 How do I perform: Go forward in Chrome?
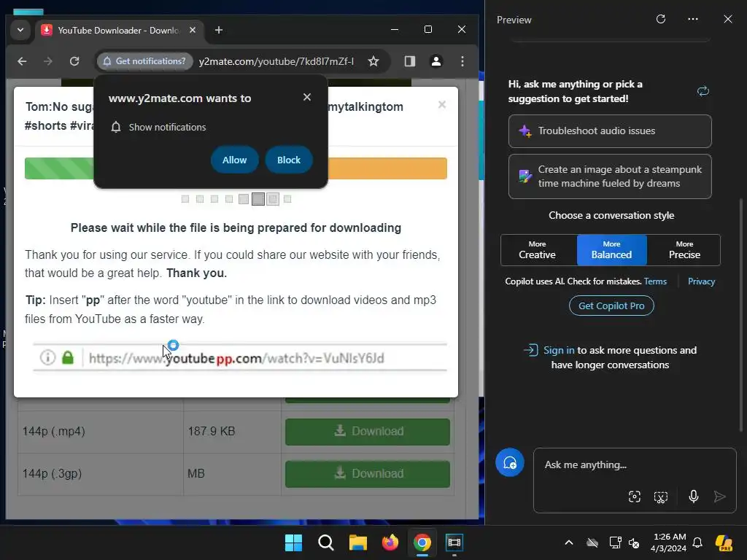[x=48, y=61]
